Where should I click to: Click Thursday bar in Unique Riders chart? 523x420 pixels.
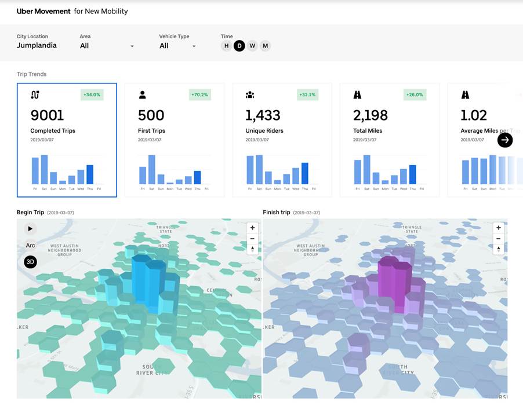(305, 173)
